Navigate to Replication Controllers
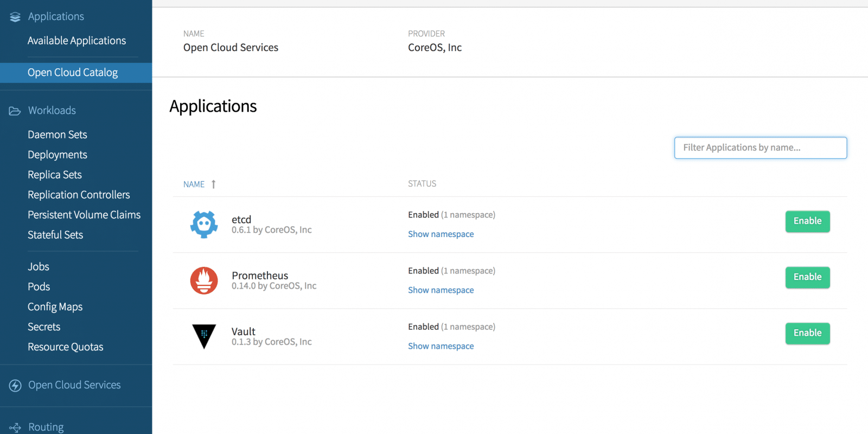 pyautogui.click(x=79, y=195)
